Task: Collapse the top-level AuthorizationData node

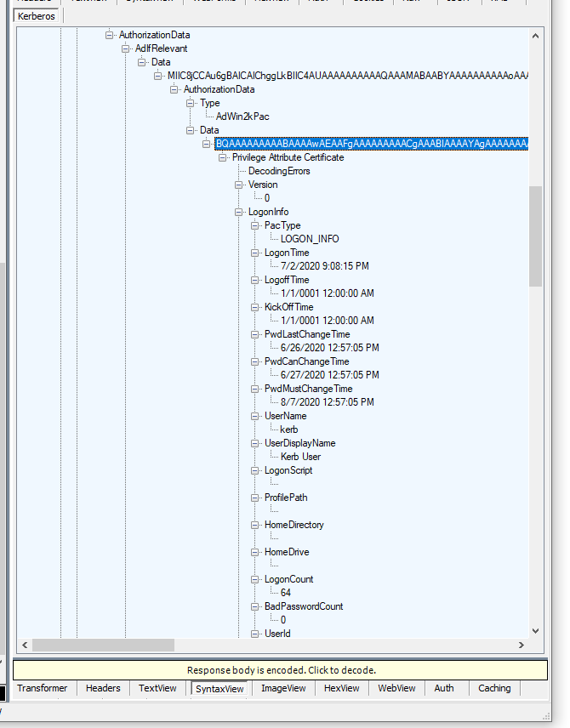Action: [111, 35]
